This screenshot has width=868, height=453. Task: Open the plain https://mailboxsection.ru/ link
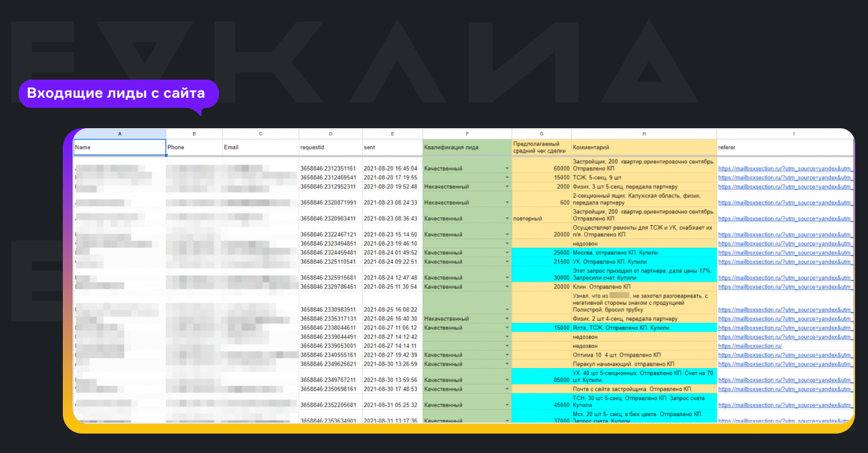(x=750, y=346)
